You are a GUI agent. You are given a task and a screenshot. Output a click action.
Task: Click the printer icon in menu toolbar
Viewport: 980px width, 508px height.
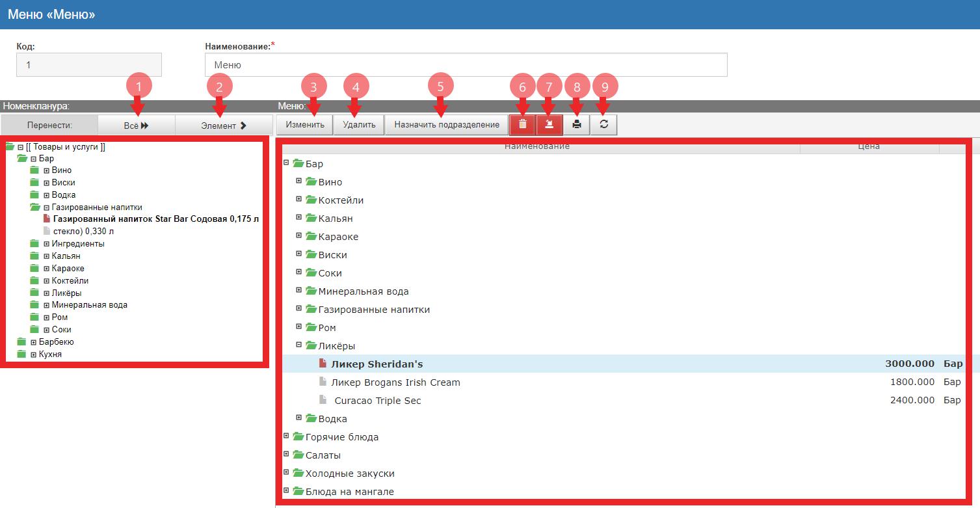pos(577,124)
